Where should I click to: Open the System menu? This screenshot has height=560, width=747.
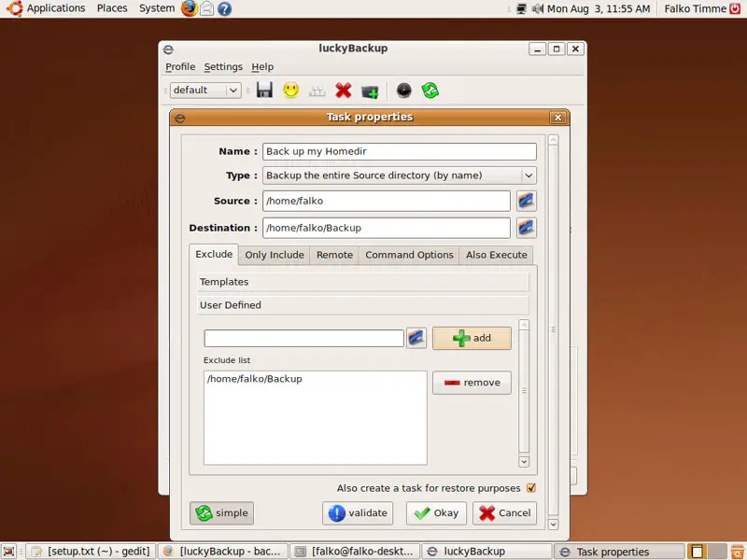tap(157, 8)
